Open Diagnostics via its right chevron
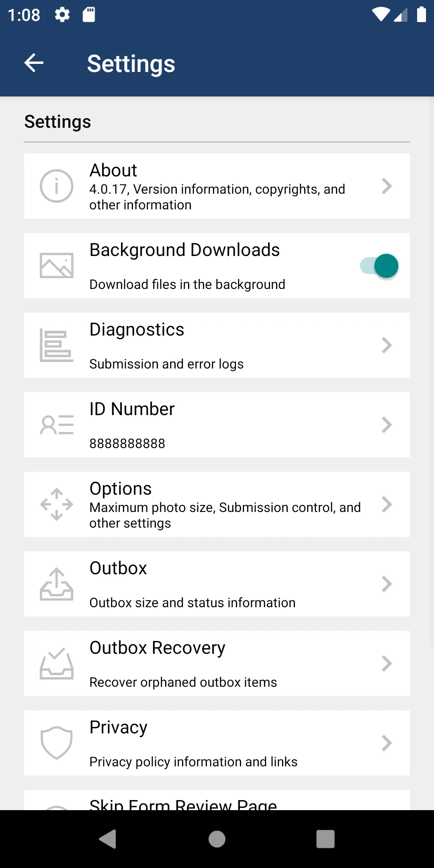 point(387,345)
